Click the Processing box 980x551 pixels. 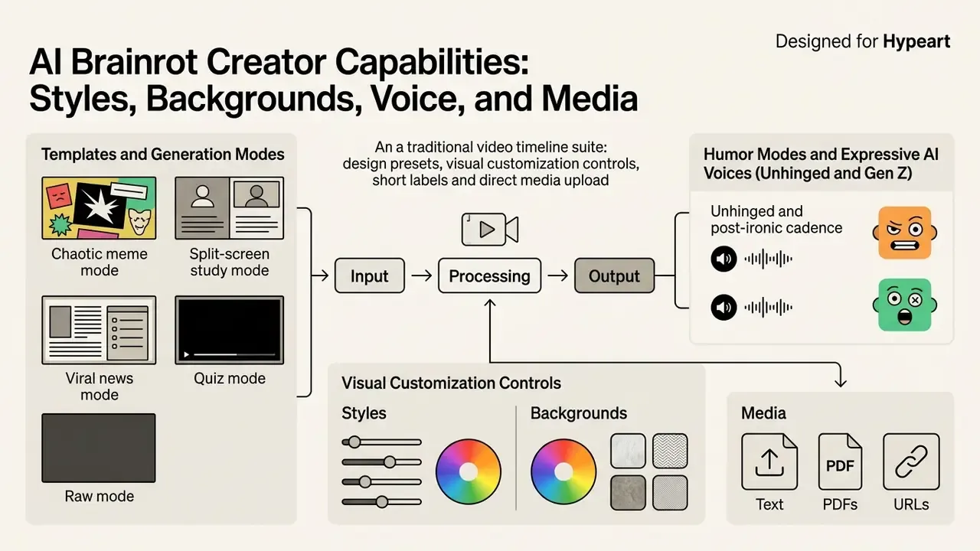pyautogui.click(x=489, y=276)
